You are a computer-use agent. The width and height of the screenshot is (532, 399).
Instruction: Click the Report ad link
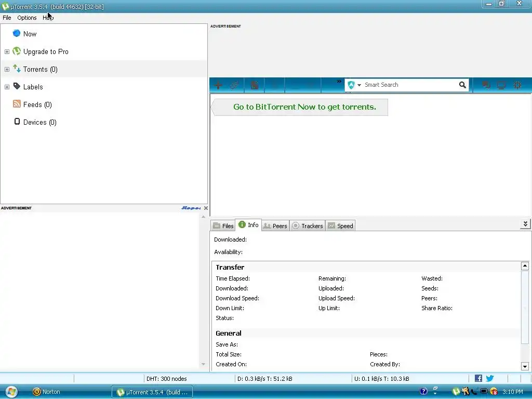tap(191, 208)
